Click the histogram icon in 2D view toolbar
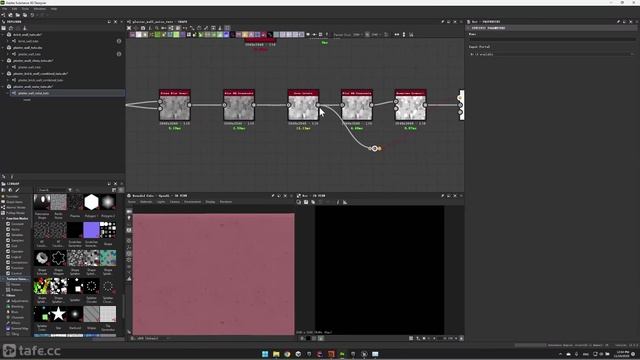The height and width of the screenshot is (360, 640). tap(345, 202)
